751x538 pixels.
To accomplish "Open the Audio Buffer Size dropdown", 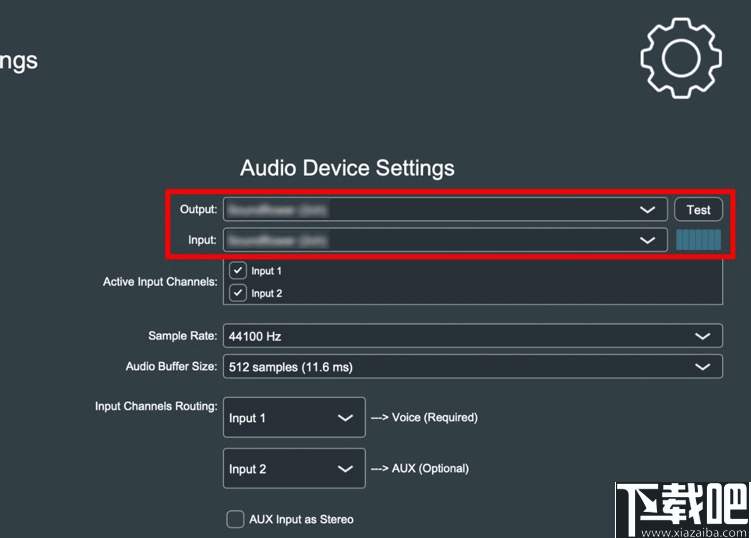I will click(473, 366).
